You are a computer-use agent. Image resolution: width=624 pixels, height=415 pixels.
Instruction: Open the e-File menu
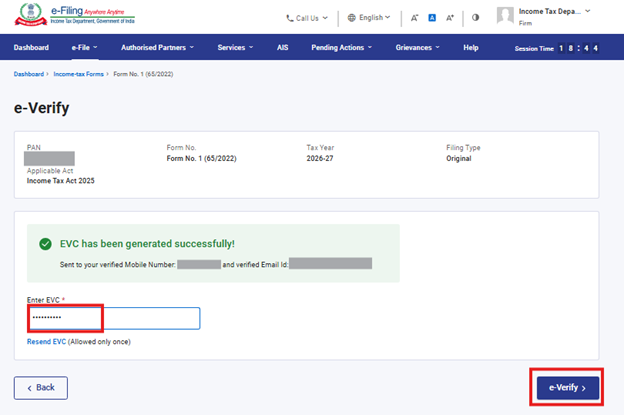tap(84, 47)
